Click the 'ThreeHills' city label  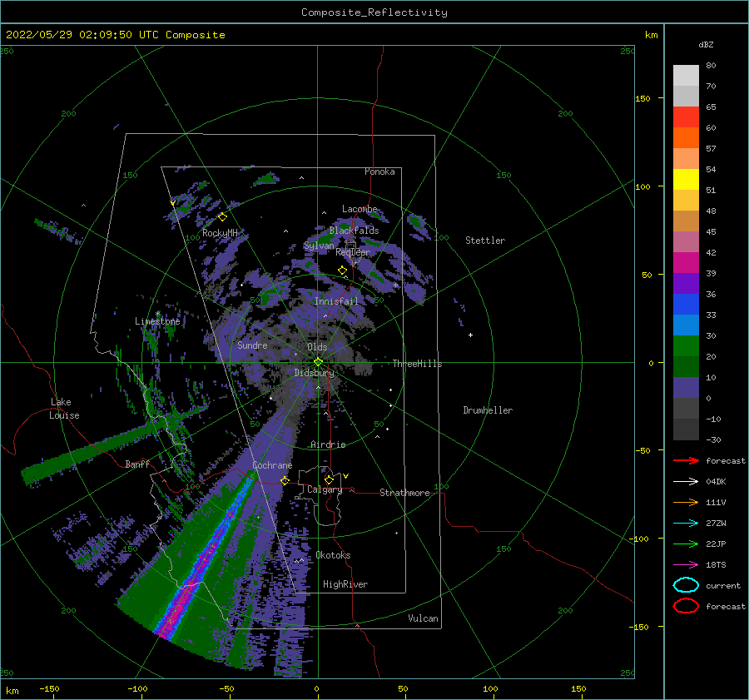pyautogui.click(x=417, y=364)
